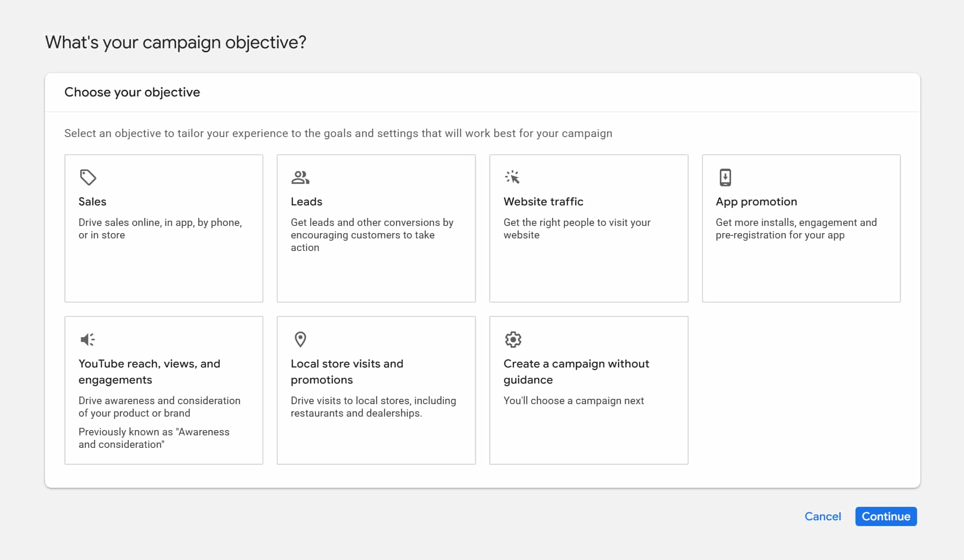Click 'Previously known as Awareness and consideration' note
Screen dimensions: 964x560
pyautogui.click(x=154, y=438)
